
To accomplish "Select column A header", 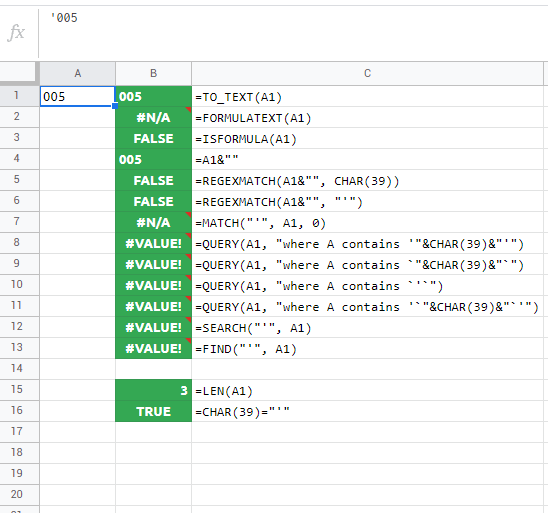I will pos(78,73).
